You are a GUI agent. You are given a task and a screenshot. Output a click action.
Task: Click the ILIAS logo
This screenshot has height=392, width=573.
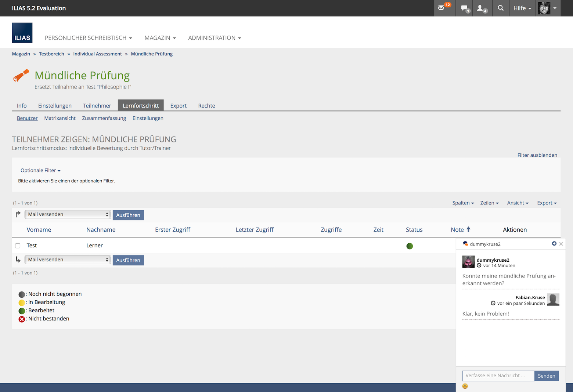click(22, 33)
